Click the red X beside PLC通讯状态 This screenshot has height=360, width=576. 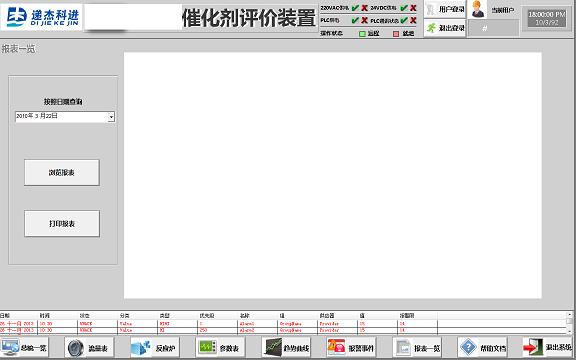pyautogui.click(x=413, y=20)
